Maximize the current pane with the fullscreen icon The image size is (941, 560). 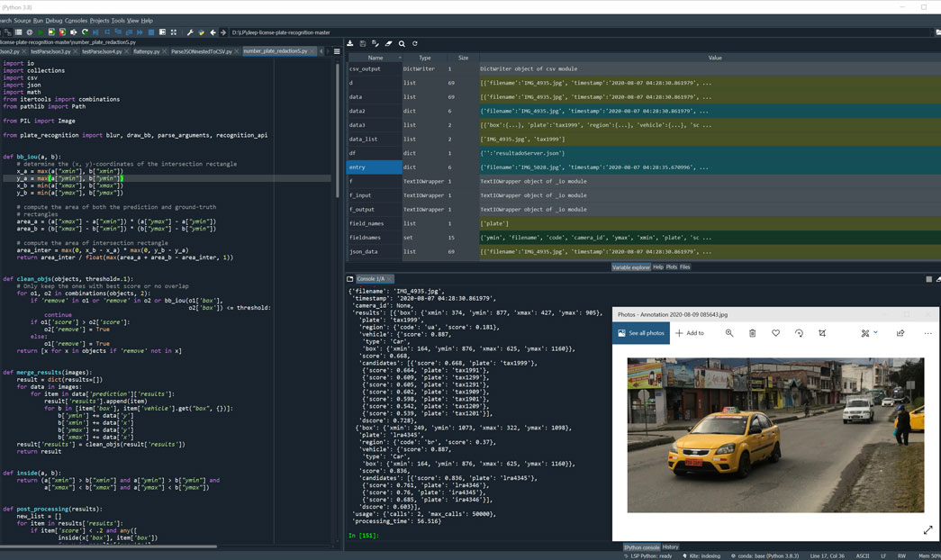[174, 32]
